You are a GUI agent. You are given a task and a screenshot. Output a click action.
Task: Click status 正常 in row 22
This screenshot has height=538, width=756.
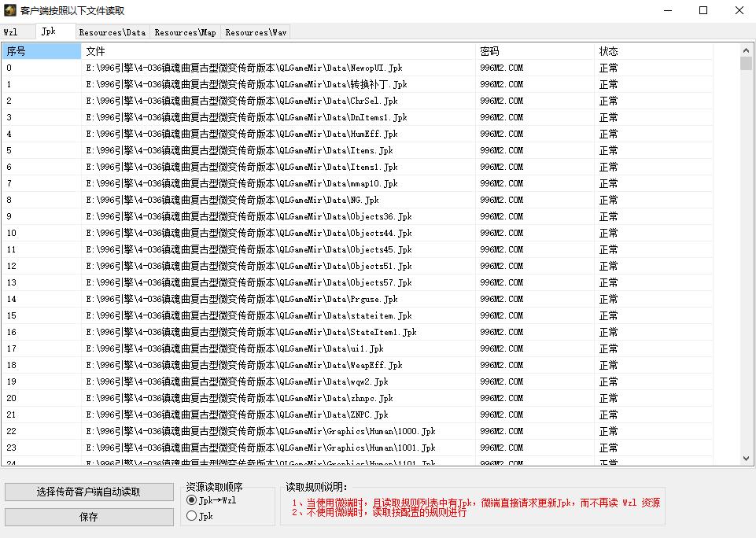(608, 431)
